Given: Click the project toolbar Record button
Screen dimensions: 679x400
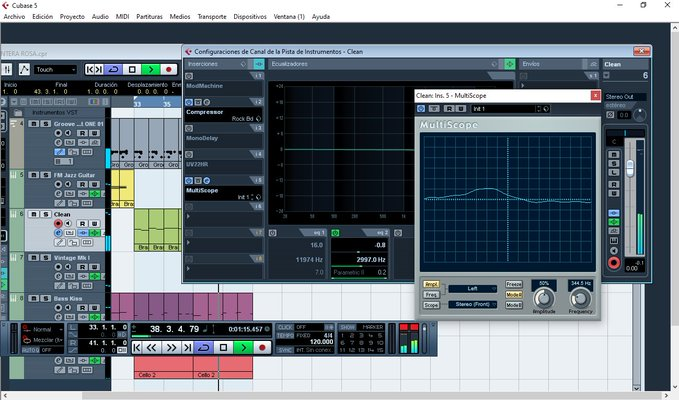Looking at the screenshot, I should [x=168, y=69].
